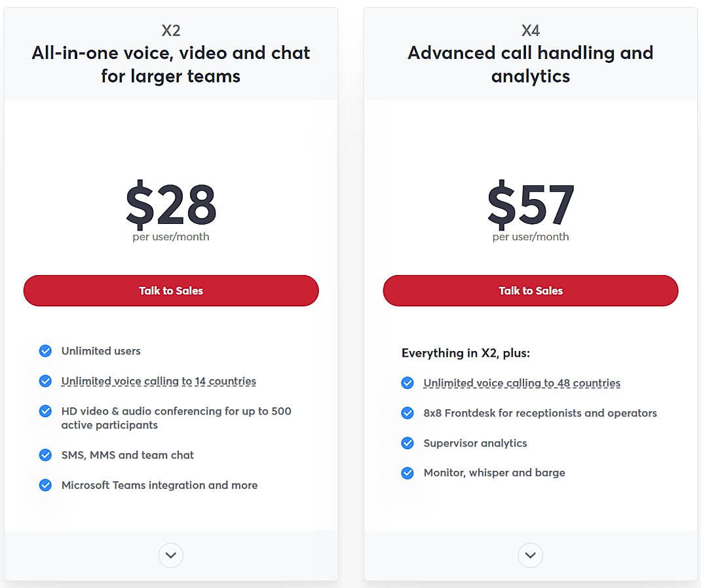The width and height of the screenshot is (701, 588).
Task: Open the 48 countries calling list link
Action: (x=521, y=383)
